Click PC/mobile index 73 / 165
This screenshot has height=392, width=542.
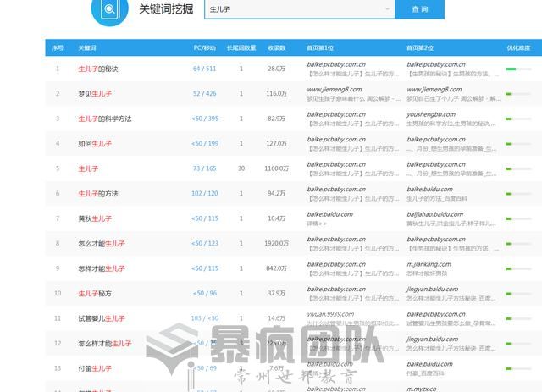[x=204, y=168]
